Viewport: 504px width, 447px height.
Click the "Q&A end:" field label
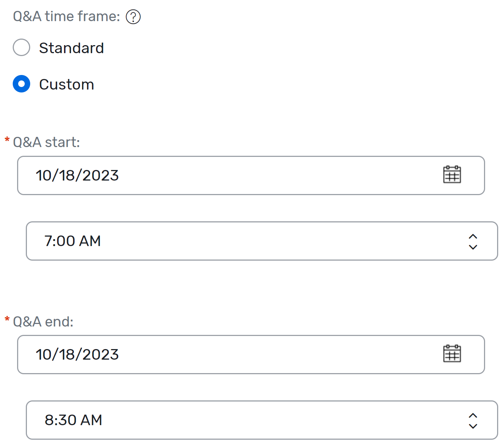click(43, 321)
